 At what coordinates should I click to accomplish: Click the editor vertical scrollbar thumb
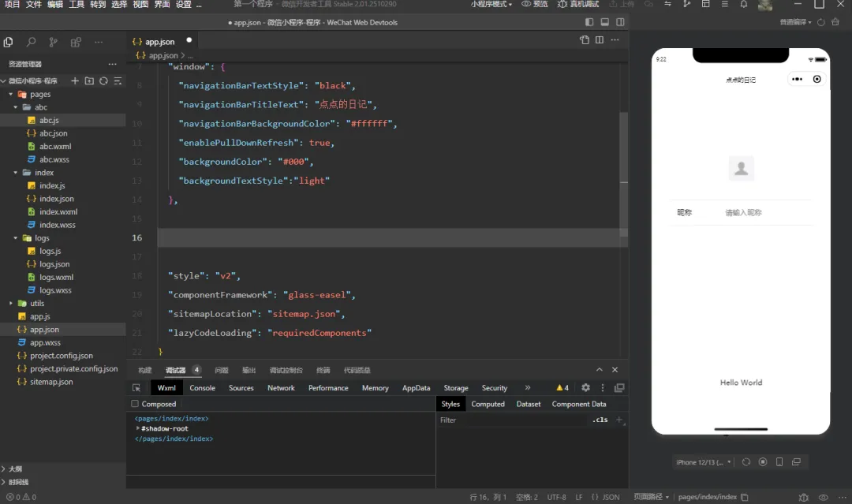[624, 174]
